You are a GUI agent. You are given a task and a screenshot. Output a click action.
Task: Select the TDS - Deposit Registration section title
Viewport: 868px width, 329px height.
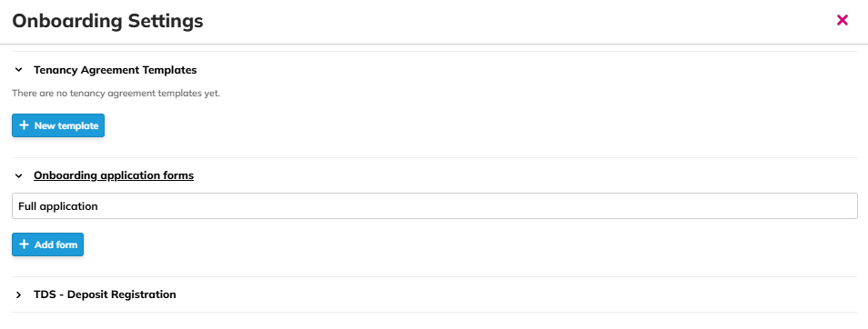pyautogui.click(x=105, y=294)
